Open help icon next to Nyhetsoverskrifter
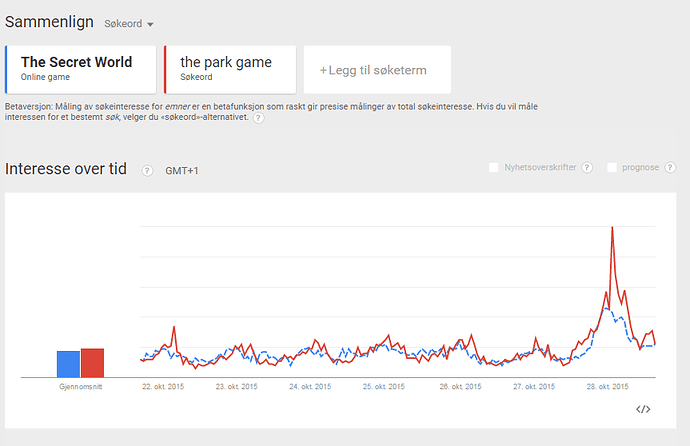 tap(587, 168)
